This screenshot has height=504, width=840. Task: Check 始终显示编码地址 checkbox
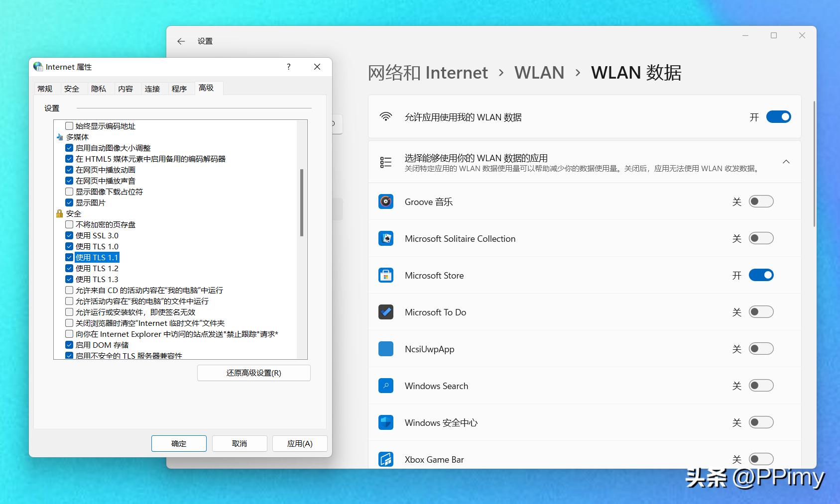pyautogui.click(x=69, y=126)
